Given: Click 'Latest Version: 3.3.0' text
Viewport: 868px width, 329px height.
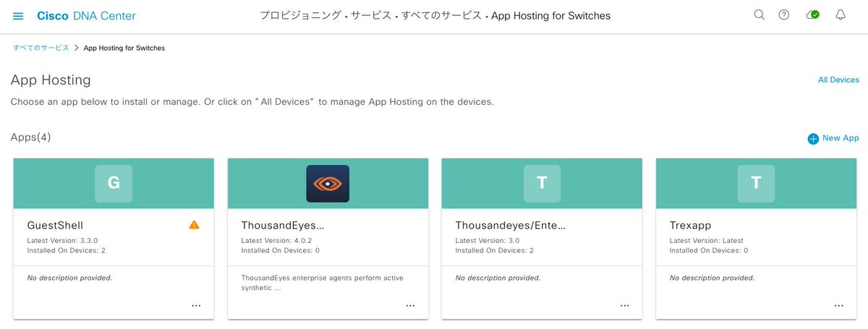Looking at the screenshot, I should 63,240.
